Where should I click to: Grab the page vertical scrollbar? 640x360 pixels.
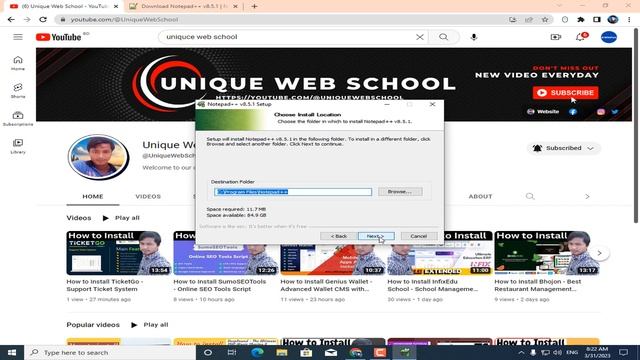(636, 127)
